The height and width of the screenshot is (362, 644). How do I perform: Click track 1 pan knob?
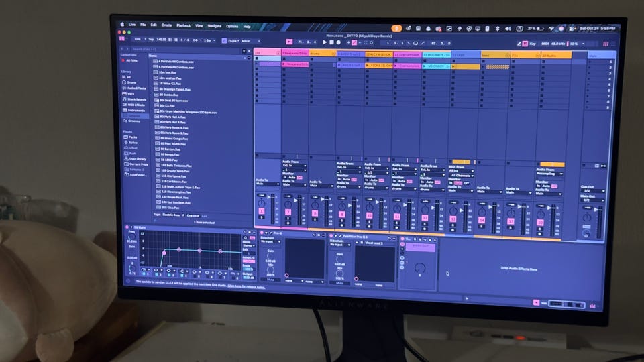point(261,203)
